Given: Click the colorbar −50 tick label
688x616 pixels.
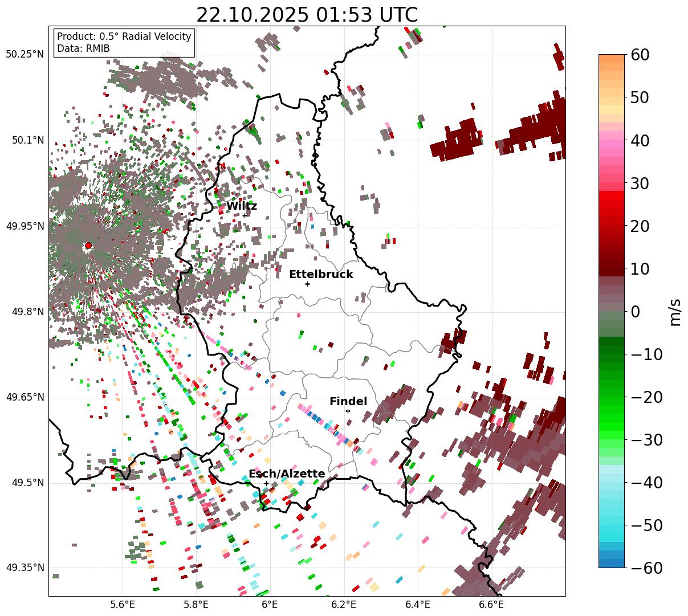Looking at the screenshot, I should (646, 525).
